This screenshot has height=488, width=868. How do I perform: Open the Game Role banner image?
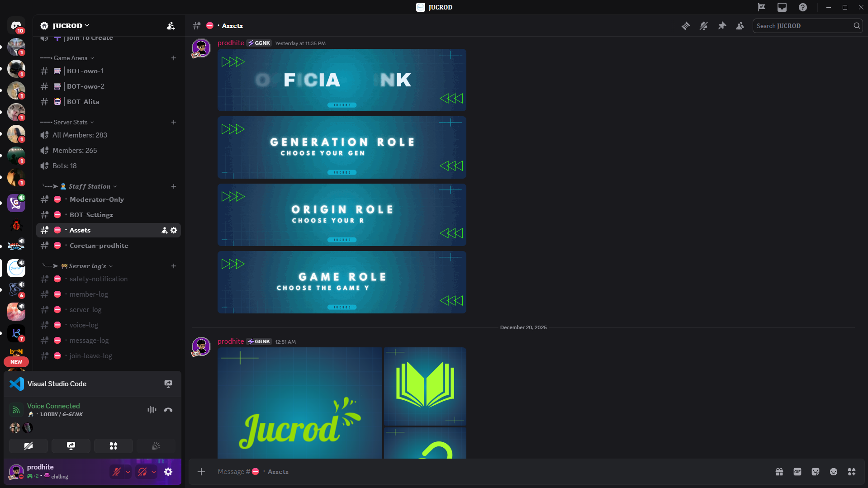coord(342,282)
